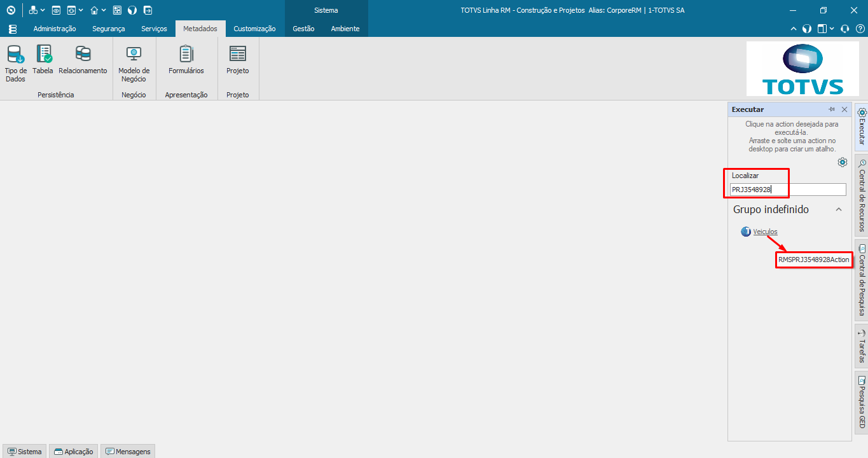Restore down the window
This screenshot has width=868, height=458.
pos(823,10)
